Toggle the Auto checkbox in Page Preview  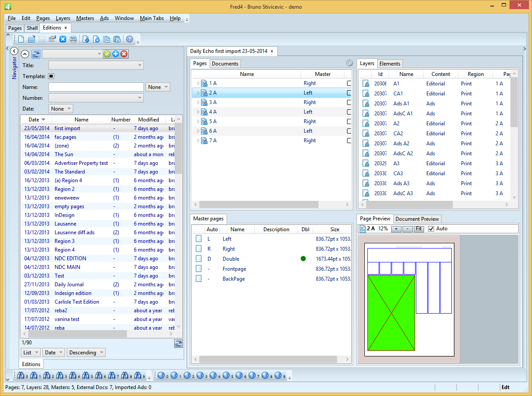[x=431, y=229]
